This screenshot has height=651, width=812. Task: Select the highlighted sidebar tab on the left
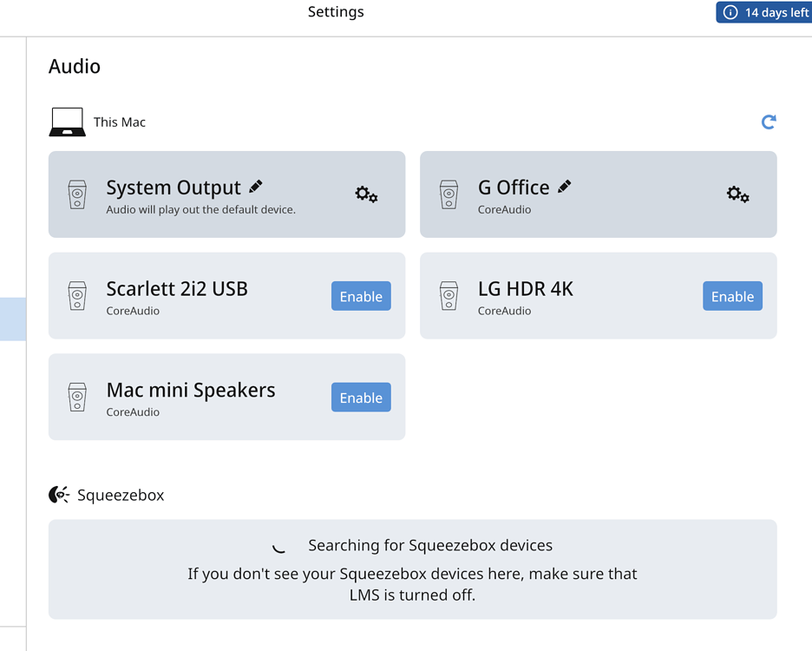[x=13, y=319]
